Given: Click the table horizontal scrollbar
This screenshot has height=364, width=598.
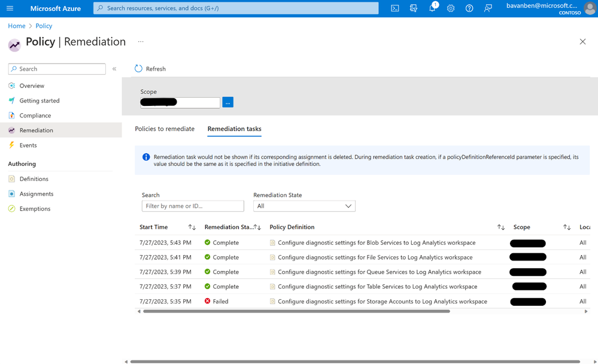Looking at the screenshot, I should [x=296, y=311].
